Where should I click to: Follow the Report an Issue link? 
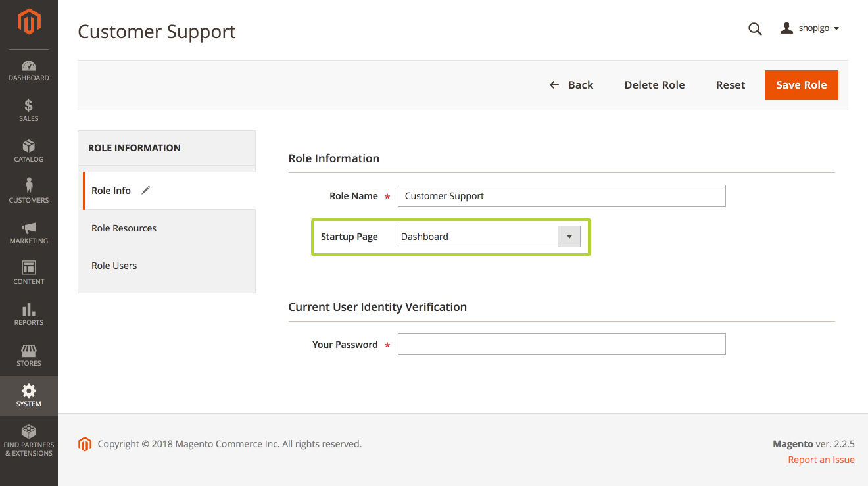[821, 460]
